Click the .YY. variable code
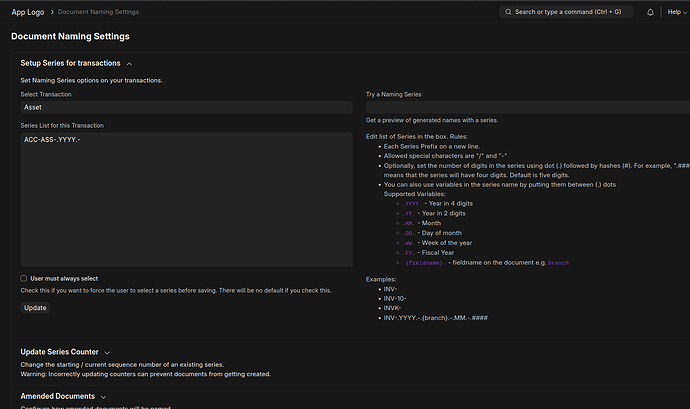This screenshot has width=690, height=409. point(408,214)
